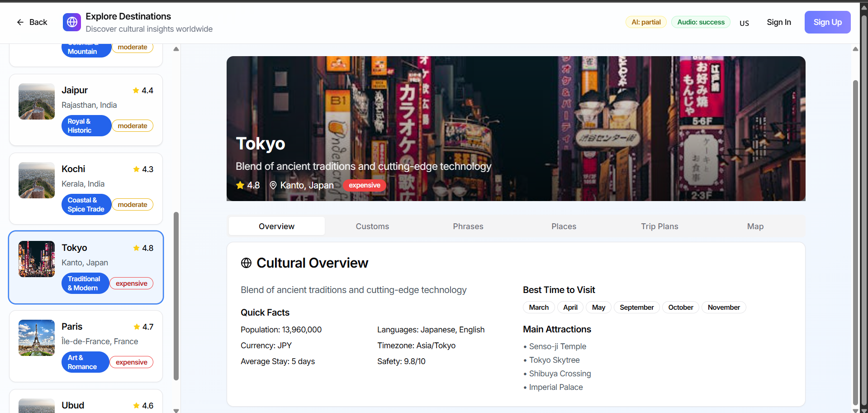Click the Shibuya Crossing attraction
This screenshot has width=868, height=413.
point(557,374)
